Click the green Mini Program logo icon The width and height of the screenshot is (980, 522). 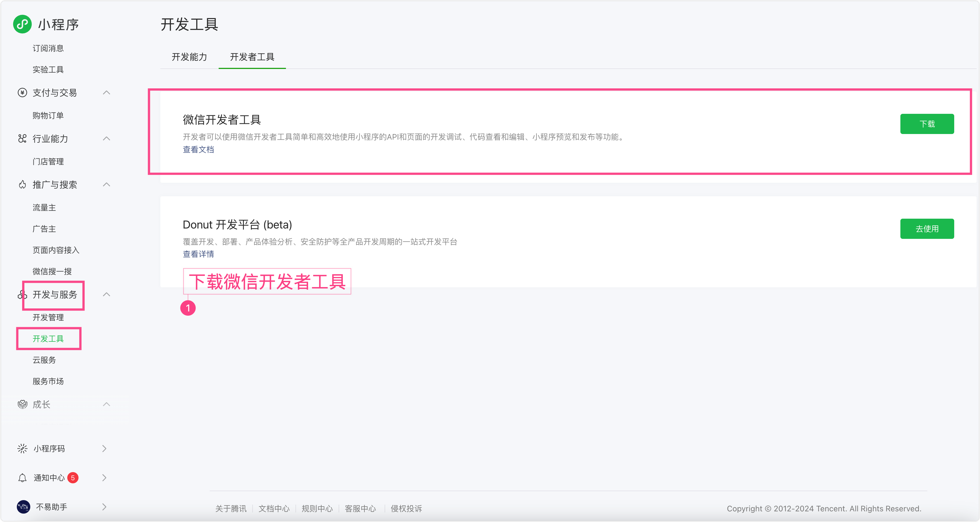pos(22,24)
